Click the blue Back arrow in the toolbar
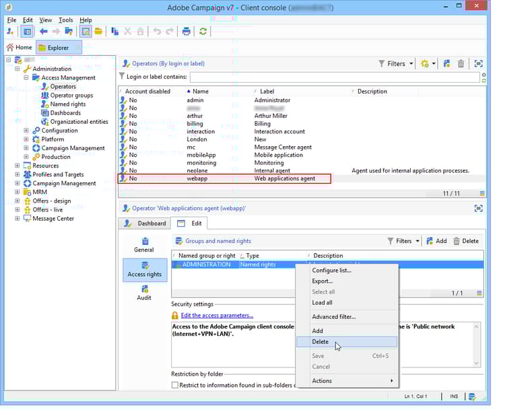 [43, 32]
